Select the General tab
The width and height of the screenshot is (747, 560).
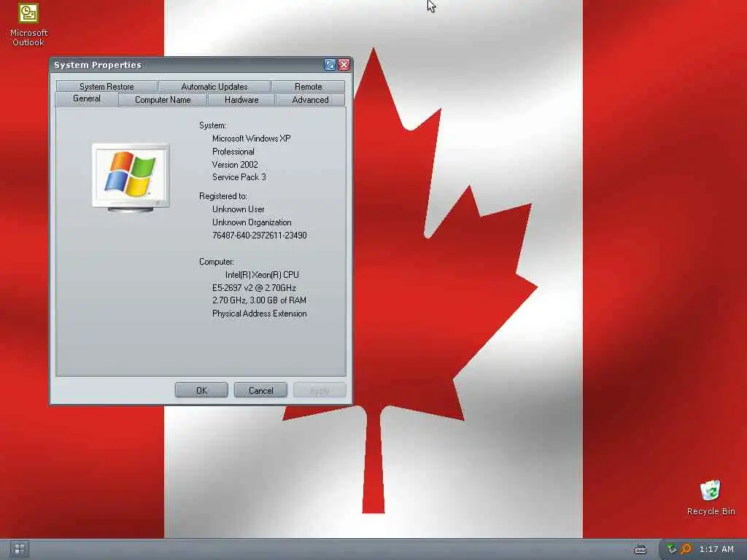87,98
